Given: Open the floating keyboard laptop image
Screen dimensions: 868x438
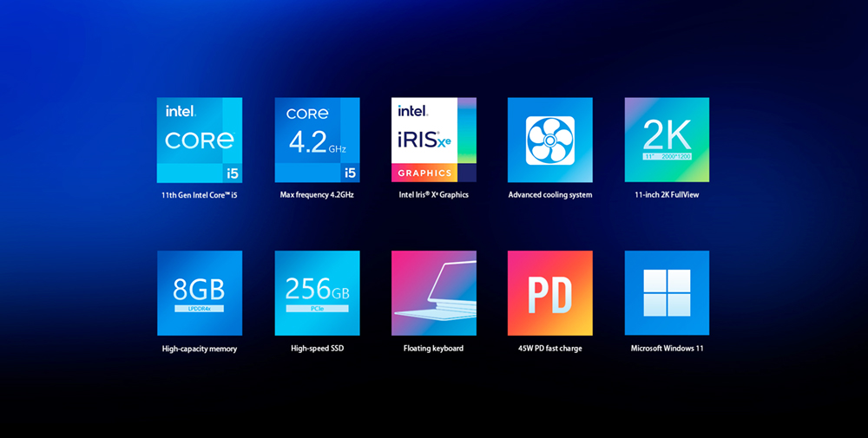Looking at the screenshot, I should 433,293.
